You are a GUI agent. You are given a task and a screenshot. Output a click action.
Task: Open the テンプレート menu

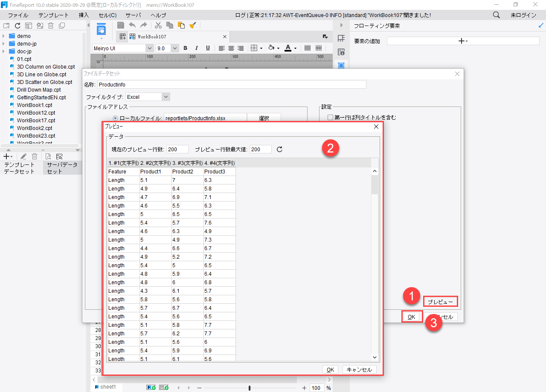tap(53, 15)
